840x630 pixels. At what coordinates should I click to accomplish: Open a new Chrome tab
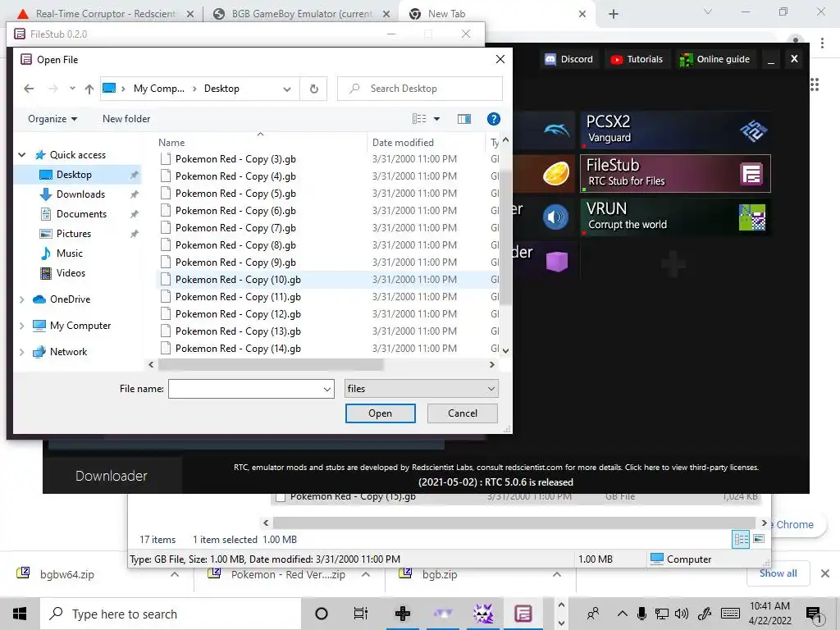[x=614, y=15]
